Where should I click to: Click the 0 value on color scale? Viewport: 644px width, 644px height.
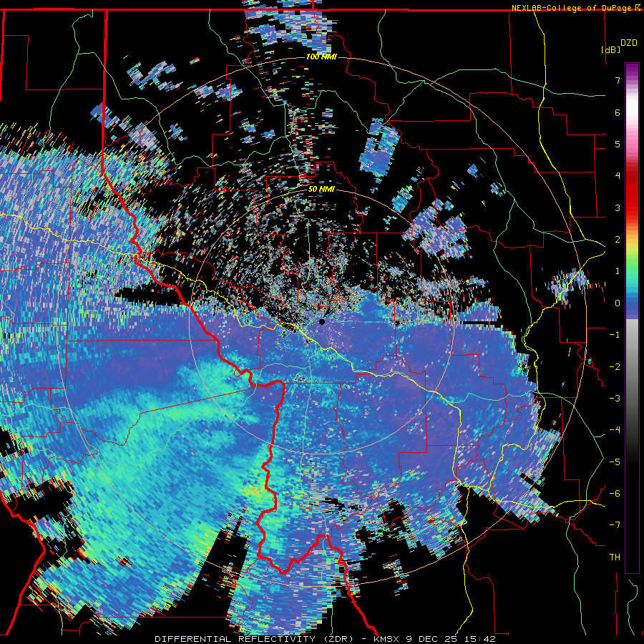pos(618,303)
